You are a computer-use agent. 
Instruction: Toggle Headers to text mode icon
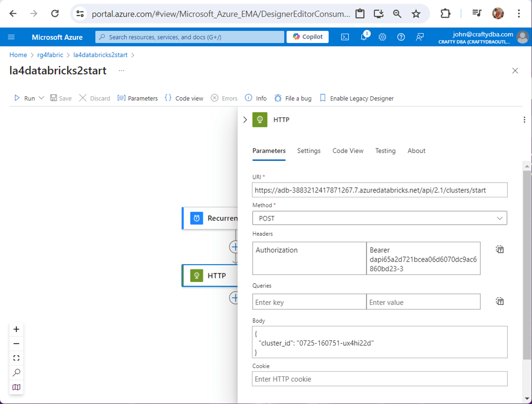499,250
